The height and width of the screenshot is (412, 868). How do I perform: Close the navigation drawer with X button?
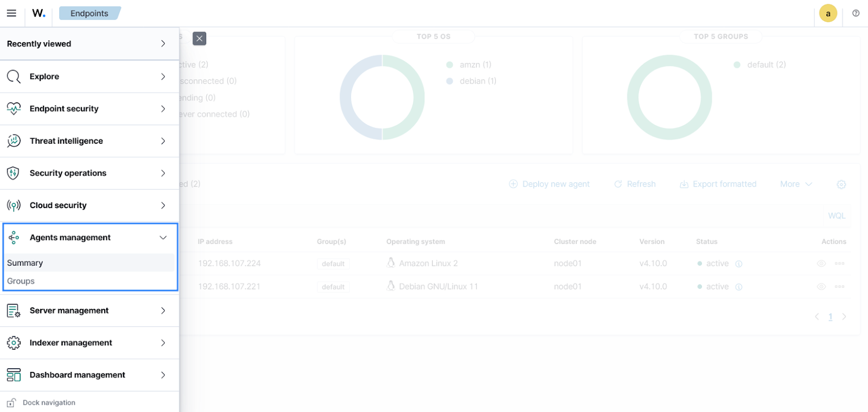tap(200, 38)
